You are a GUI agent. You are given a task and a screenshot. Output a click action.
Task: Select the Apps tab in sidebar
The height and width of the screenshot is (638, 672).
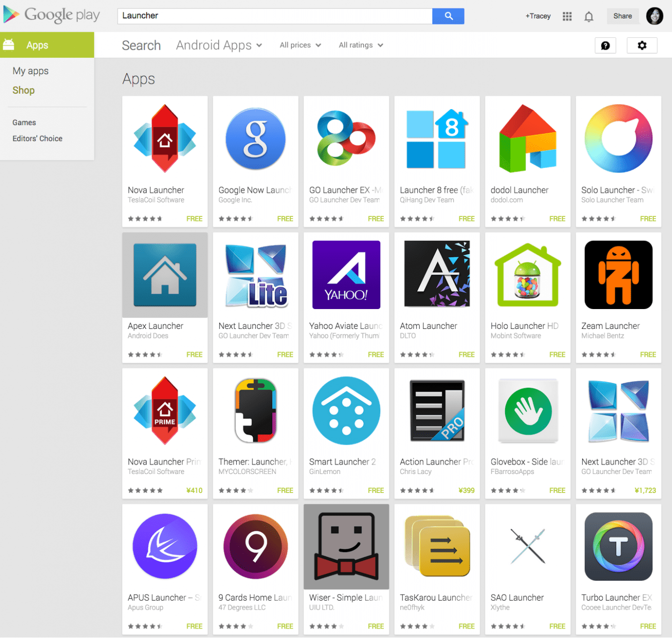click(x=47, y=45)
